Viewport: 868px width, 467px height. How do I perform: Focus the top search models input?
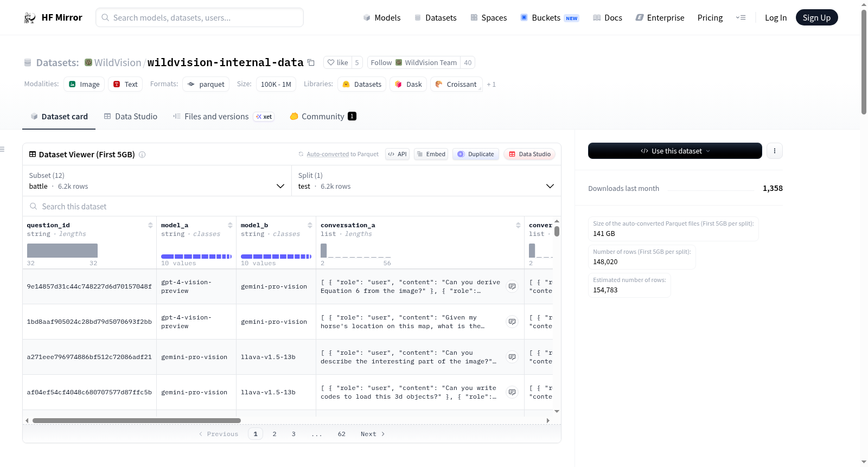coord(200,17)
